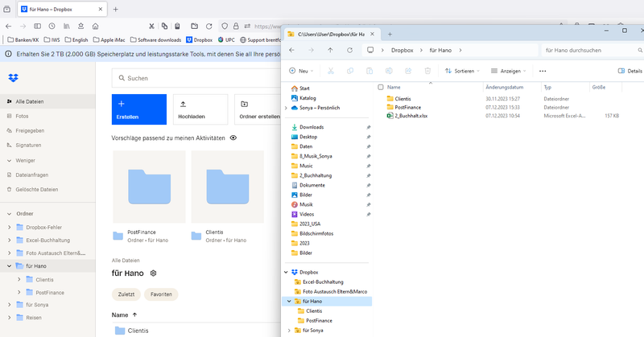
Task: Open settings gear next to für Hano heading
Action: (154, 273)
